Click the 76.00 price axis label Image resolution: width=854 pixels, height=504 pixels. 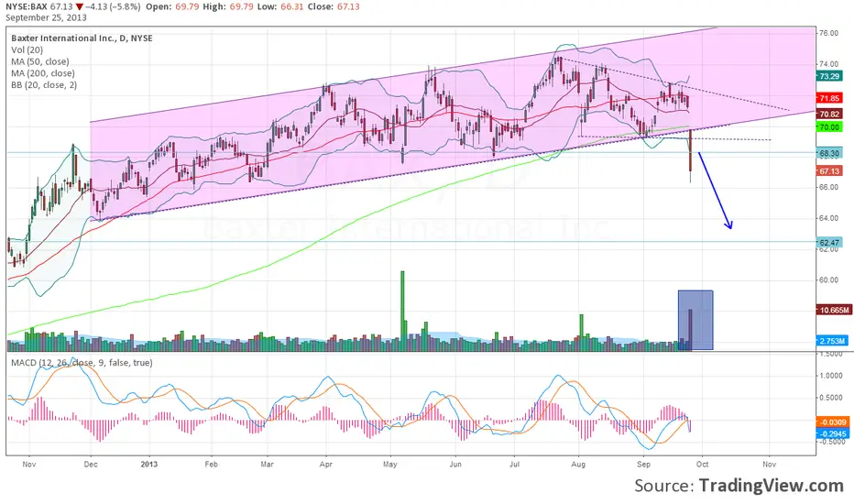[829, 33]
